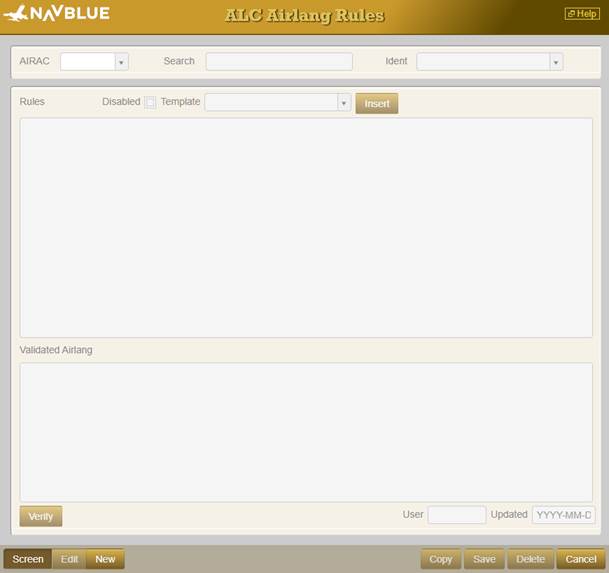Image resolution: width=609 pixels, height=573 pixels.
Task: Click the Cancel button
Action: [x=581, y=559]
